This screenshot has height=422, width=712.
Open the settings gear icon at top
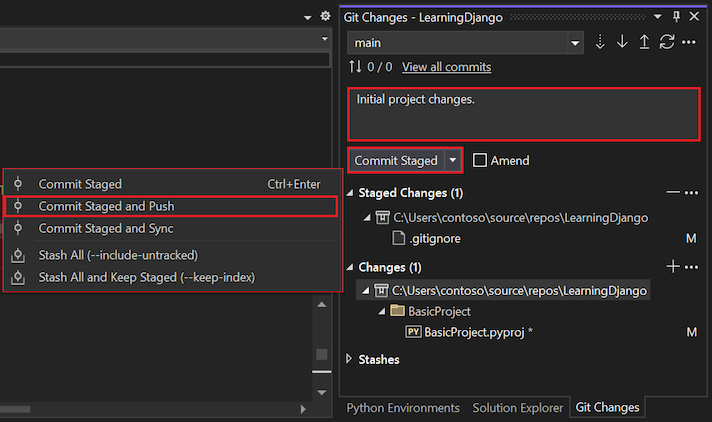pos(324,17)
